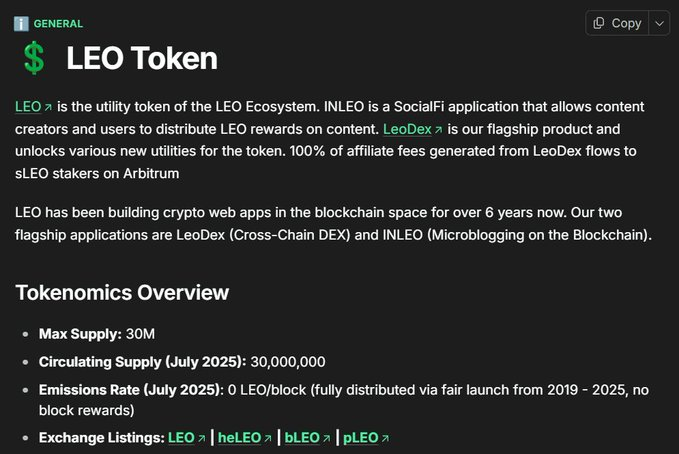This screenshot has width=679, height=454.
Task: Click the arrow icon after bLEO listing
Action: (x=326, y=439)
